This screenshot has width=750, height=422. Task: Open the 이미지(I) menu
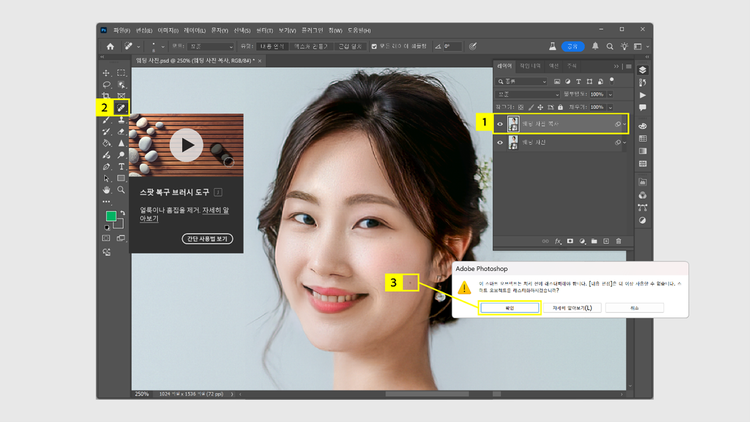coord(167,30)
